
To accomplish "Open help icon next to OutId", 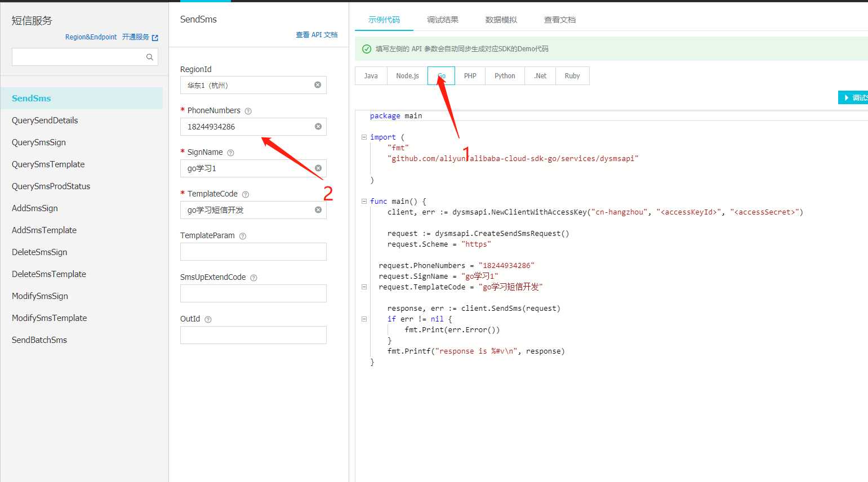I will click(208, 319).
